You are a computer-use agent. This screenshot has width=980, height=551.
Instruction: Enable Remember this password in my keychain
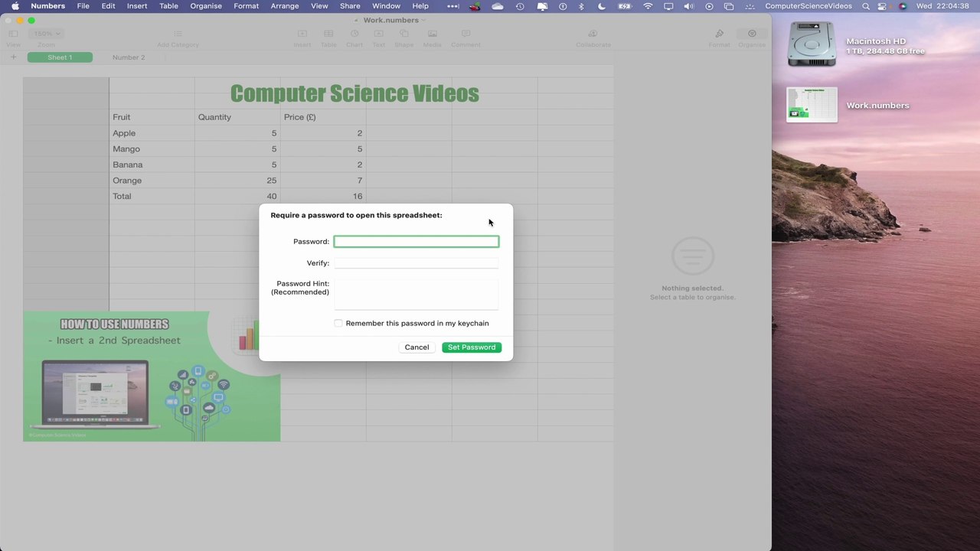[x=338, y=323]
